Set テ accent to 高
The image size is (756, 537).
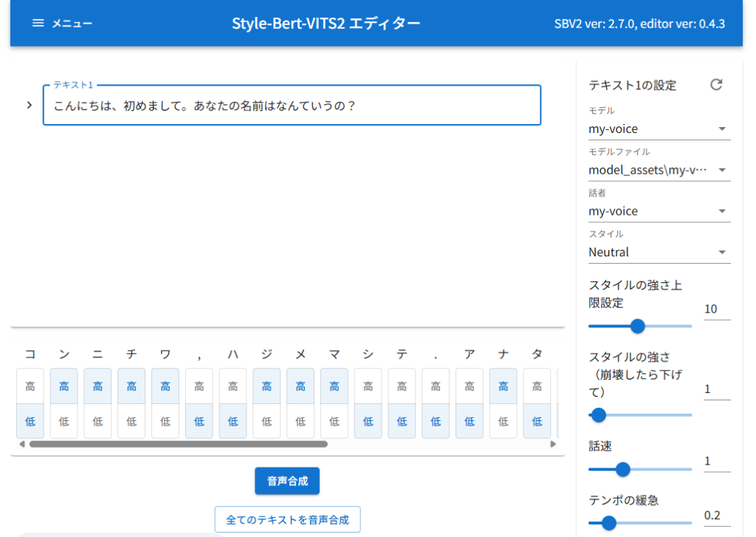(402, 386)
